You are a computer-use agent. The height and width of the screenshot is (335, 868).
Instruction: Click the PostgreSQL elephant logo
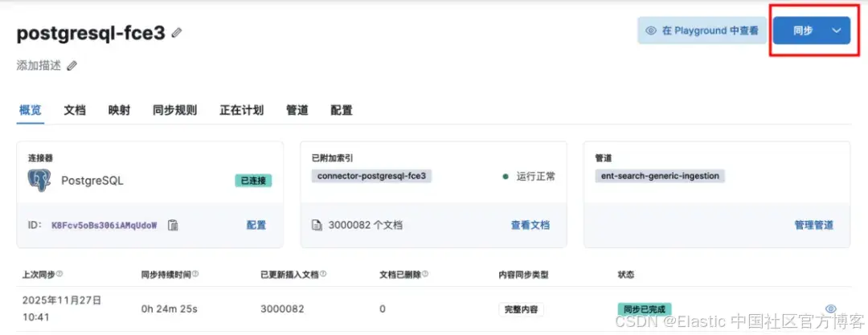pos(39,181)
